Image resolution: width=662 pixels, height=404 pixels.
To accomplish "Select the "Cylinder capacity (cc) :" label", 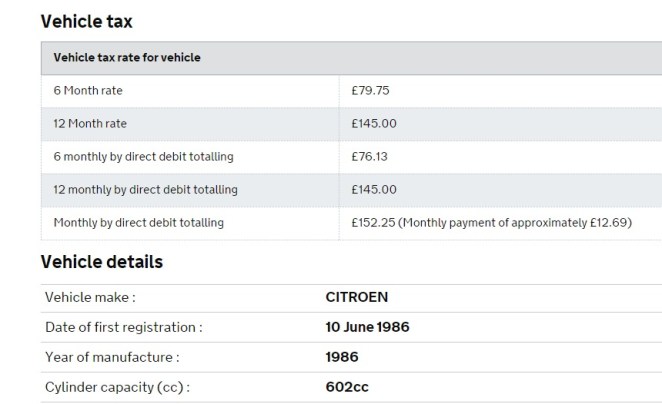I will 117,387.
